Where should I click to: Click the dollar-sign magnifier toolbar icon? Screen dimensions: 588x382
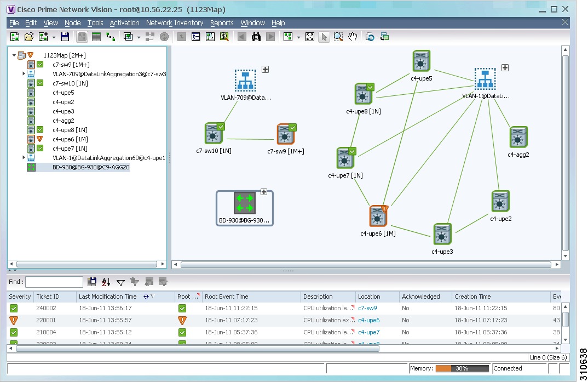[224, 37]
